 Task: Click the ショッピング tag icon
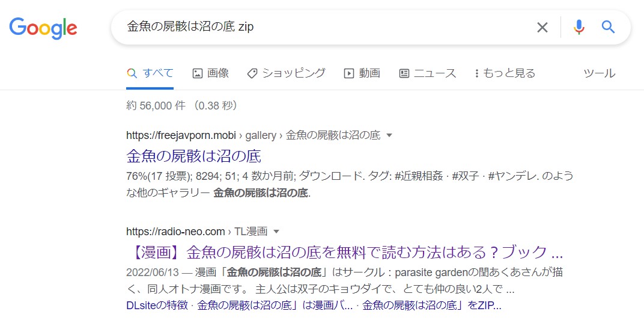252,73
